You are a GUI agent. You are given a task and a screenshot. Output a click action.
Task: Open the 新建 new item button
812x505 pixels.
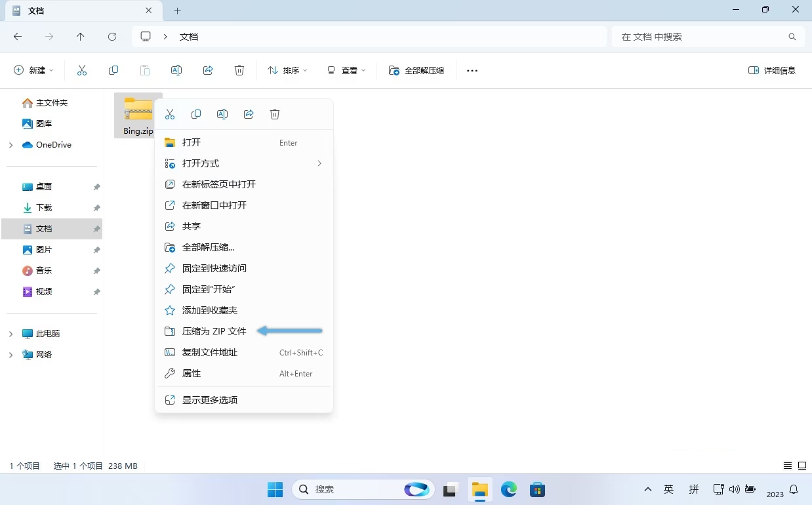click(x=34, y=70)
